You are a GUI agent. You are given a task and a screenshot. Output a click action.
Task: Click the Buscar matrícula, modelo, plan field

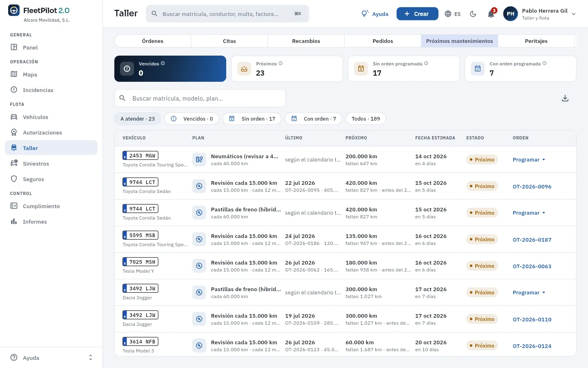(200, 98)
